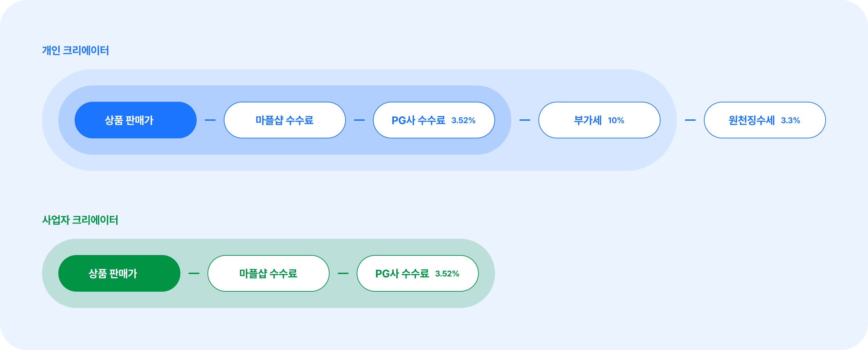Screen dimensions: 868x350
Task: Click the 3.3% value beside 원천징수세
Action: (790, 120)
